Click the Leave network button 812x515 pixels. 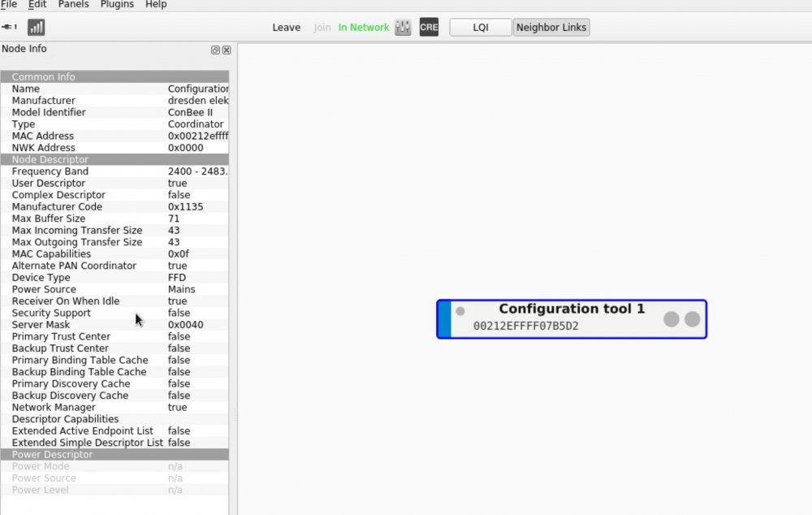(x=287, y=28)
